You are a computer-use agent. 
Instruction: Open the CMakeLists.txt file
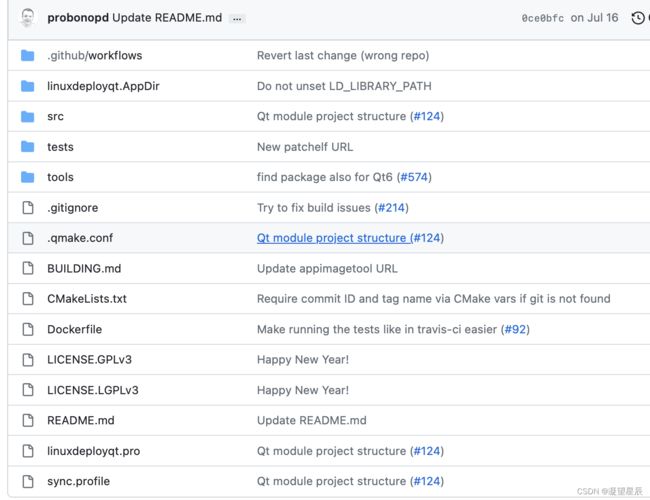point(87,299)
